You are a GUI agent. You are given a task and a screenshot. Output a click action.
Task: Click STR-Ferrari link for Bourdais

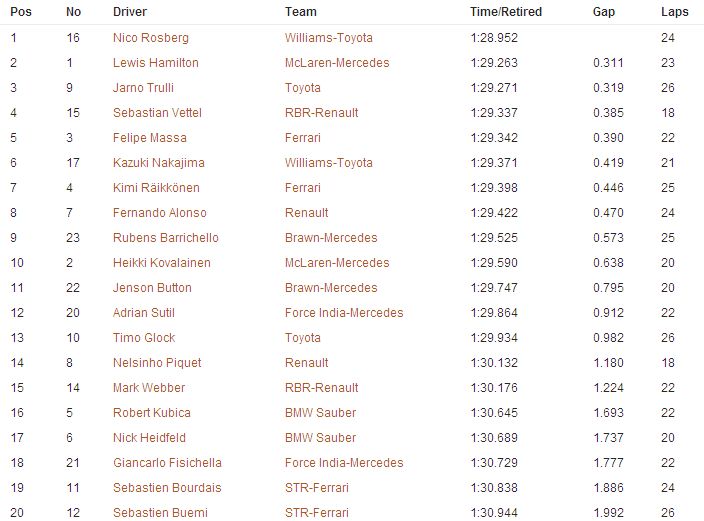tap(317, 488)
